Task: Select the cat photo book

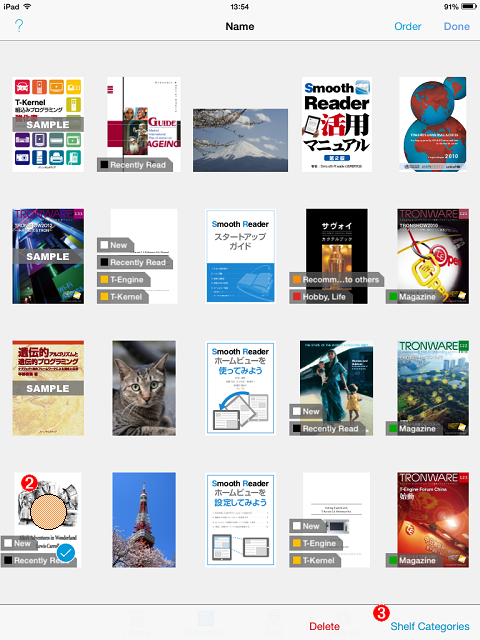Action: tap(144, 388)
